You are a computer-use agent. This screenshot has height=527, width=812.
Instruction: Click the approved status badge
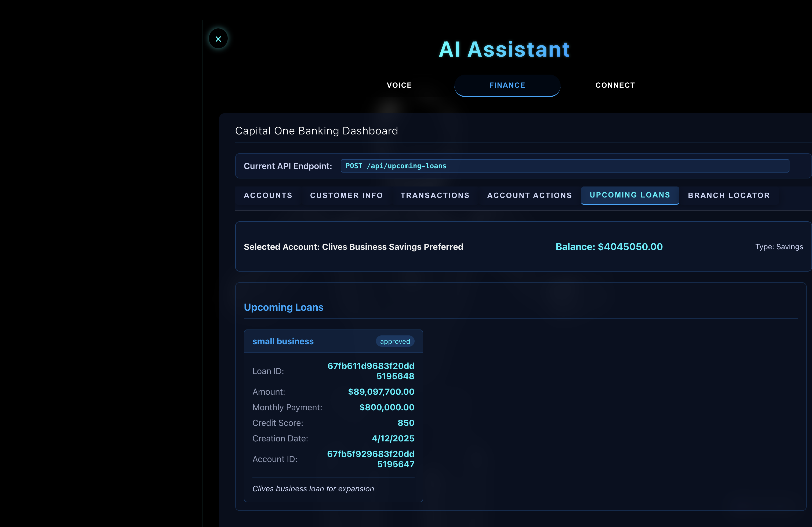(x=395, y=341)
